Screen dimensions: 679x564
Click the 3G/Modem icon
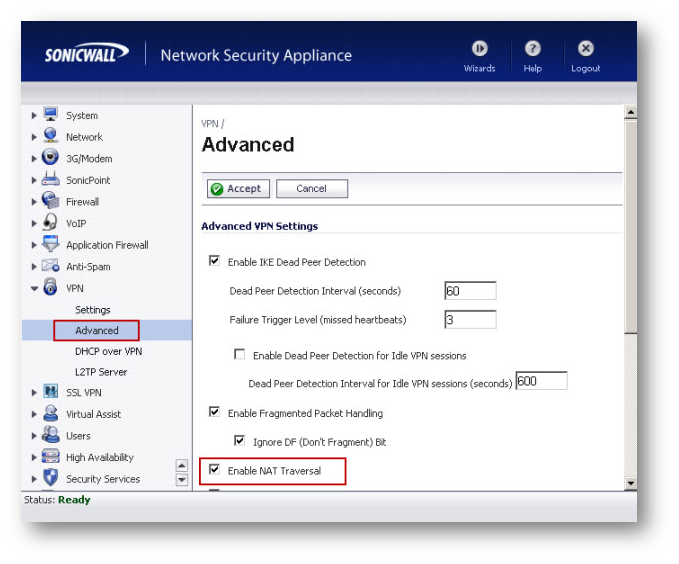[x=50, y=157]
